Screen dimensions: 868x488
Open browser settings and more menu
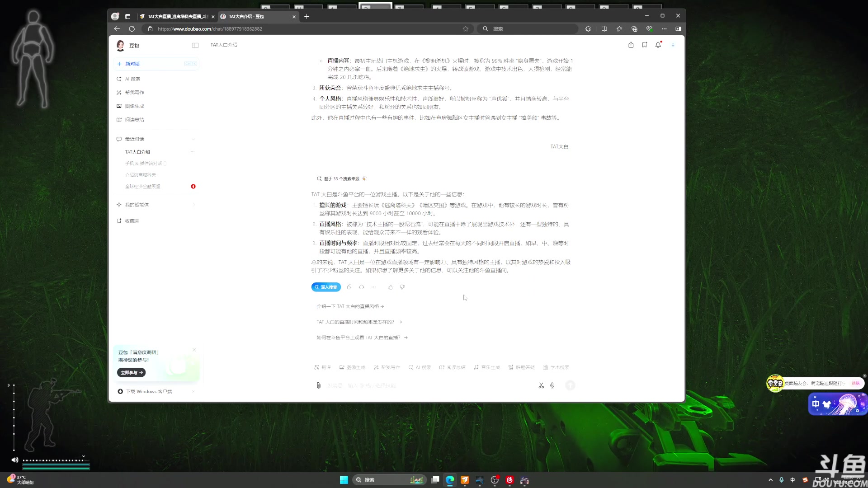[664, 29]
